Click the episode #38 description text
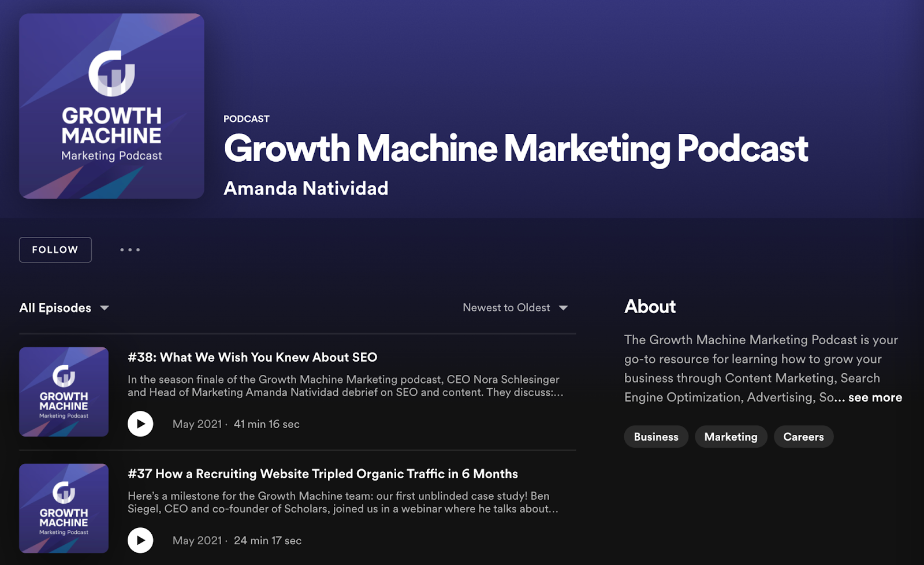 pos(345,386)
